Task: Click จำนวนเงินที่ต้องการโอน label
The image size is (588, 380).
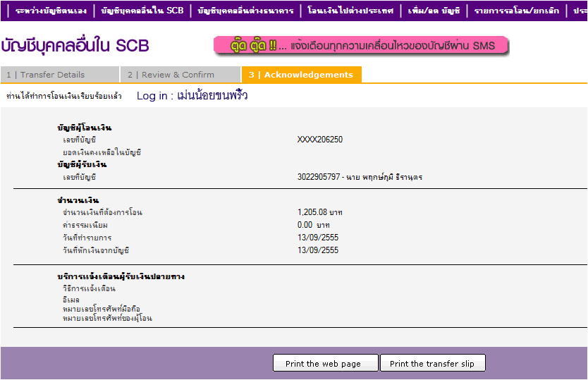Action: (x=102, y=212)
